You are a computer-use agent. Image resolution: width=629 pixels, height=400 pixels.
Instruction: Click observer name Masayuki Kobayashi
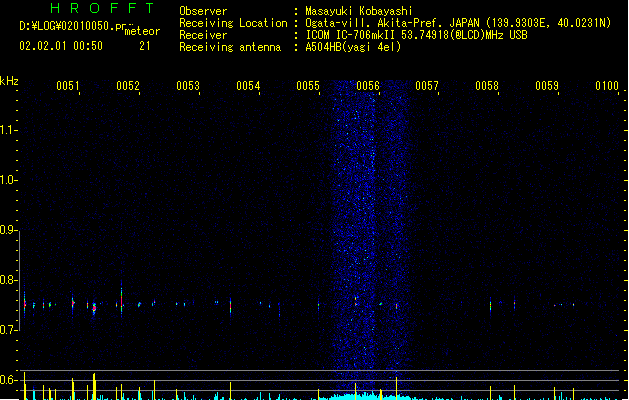(359, 11)
